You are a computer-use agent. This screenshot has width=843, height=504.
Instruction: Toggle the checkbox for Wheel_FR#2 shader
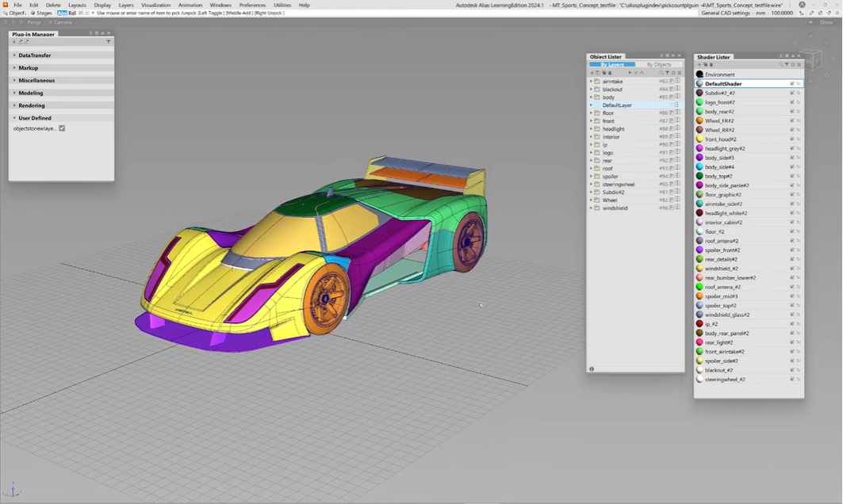pos(791,121)
